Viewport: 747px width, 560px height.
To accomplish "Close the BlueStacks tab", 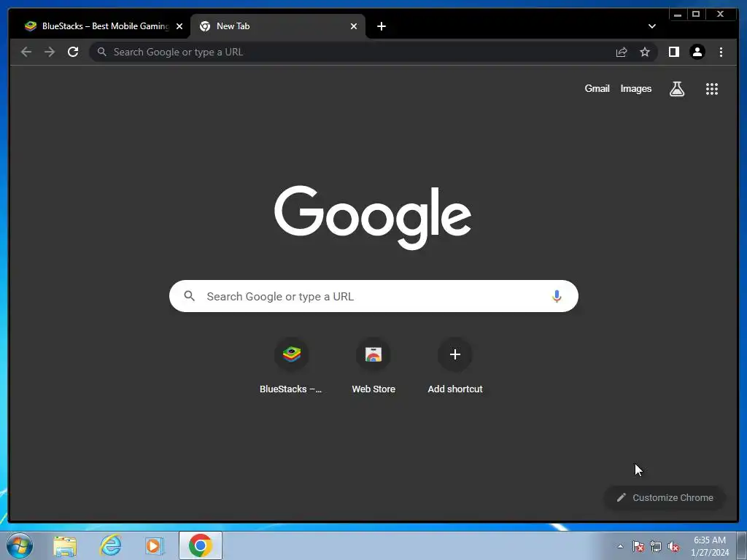I will tap(179, 26).
